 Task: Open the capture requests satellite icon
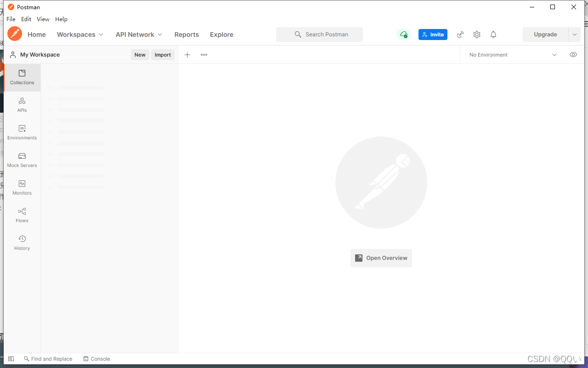click(x=460, y=34)
